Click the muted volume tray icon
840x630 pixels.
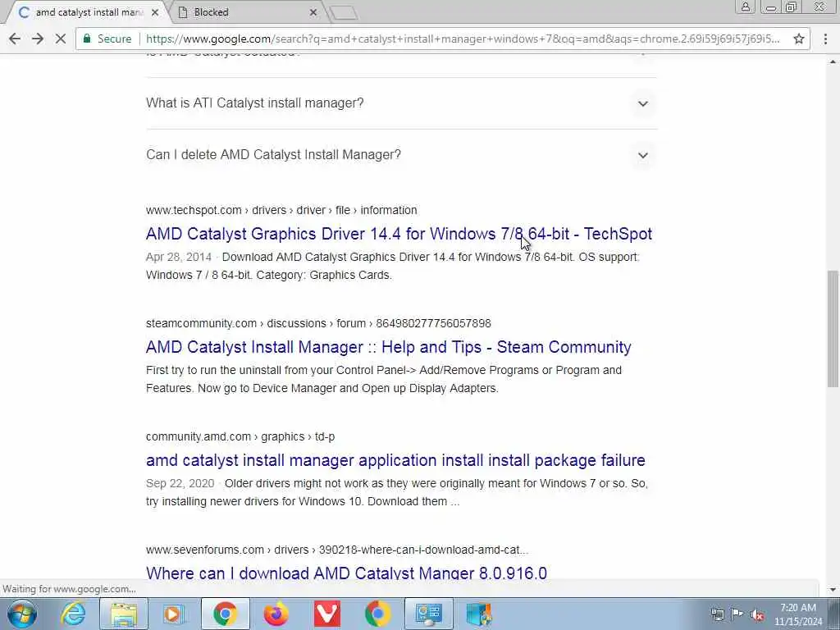point(757,614)
